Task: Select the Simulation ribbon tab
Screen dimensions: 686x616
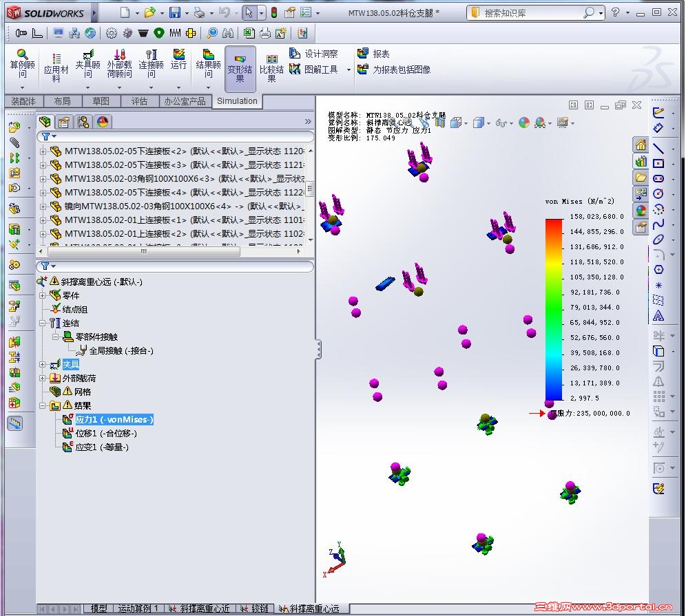Action: point(237,101)
